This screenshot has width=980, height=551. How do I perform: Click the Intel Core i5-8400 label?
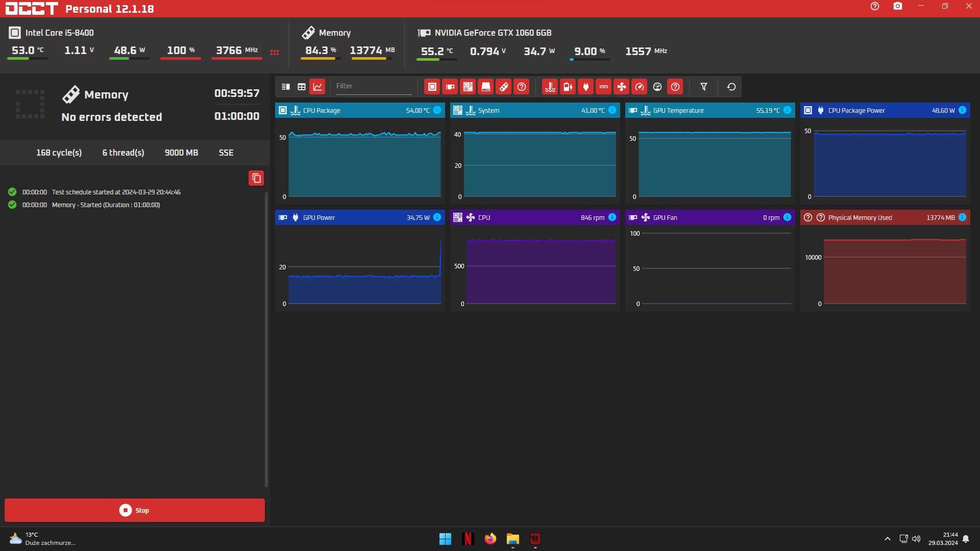(60, 33)
